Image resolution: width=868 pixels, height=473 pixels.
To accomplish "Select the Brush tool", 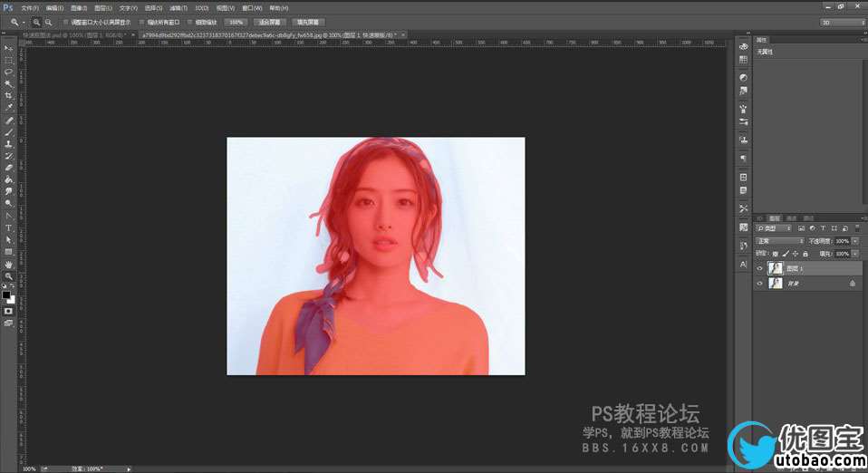I will [x=8, y=132].
